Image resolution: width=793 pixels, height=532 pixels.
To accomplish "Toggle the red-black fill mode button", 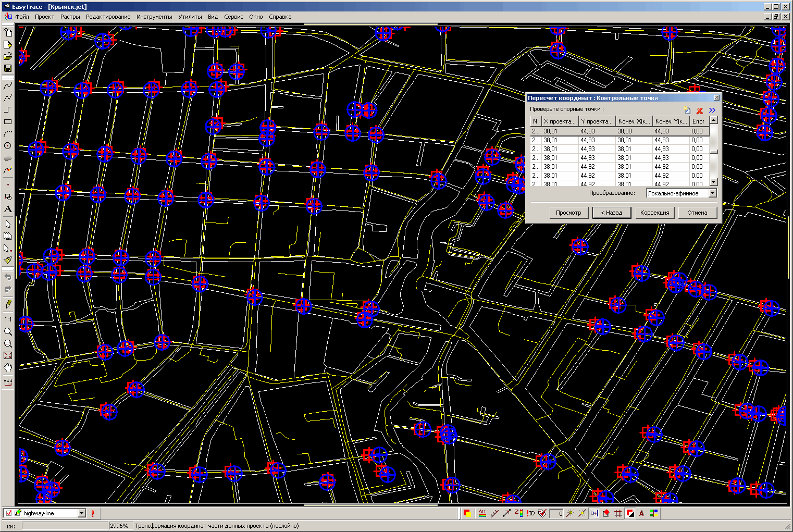I will [x=630, y=513].
